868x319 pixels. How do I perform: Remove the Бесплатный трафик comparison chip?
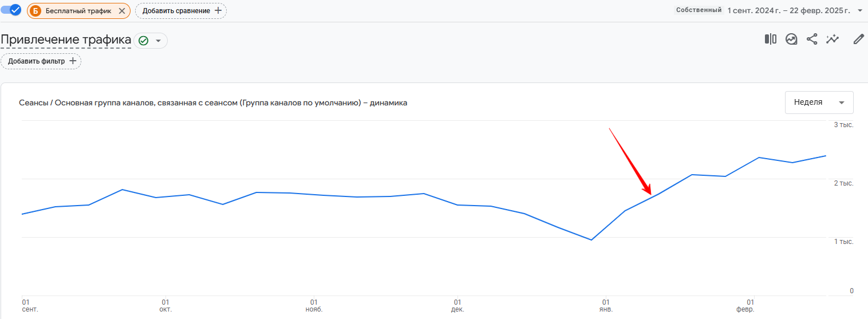(x=121, y=11)
